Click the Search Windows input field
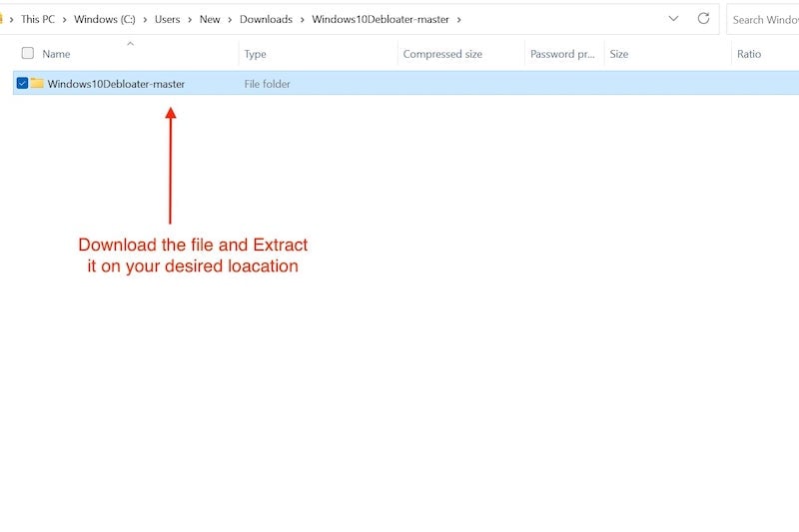The width and height of the screenshot is (799, 532). click(x=763, y=19)
